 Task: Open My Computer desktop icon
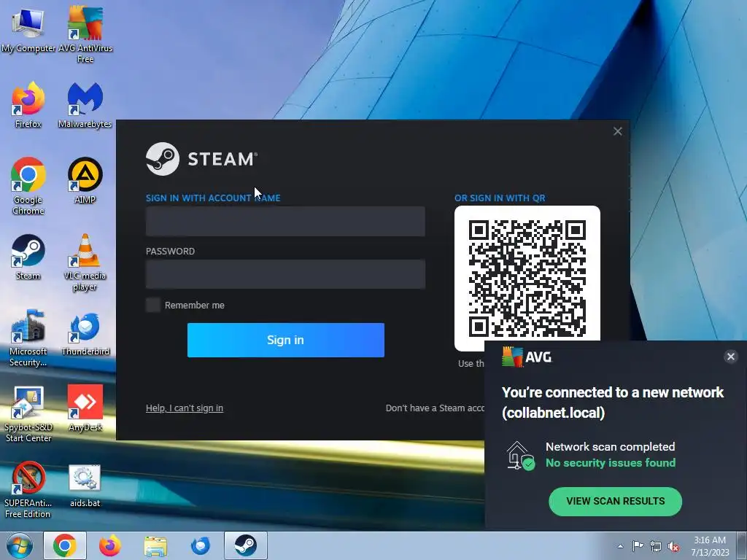click(28, 29)
